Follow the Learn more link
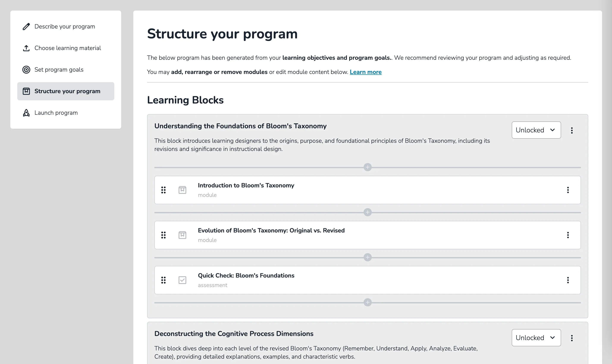The height and width of the screenshot is (364, 612). click(x=366, y=72)
